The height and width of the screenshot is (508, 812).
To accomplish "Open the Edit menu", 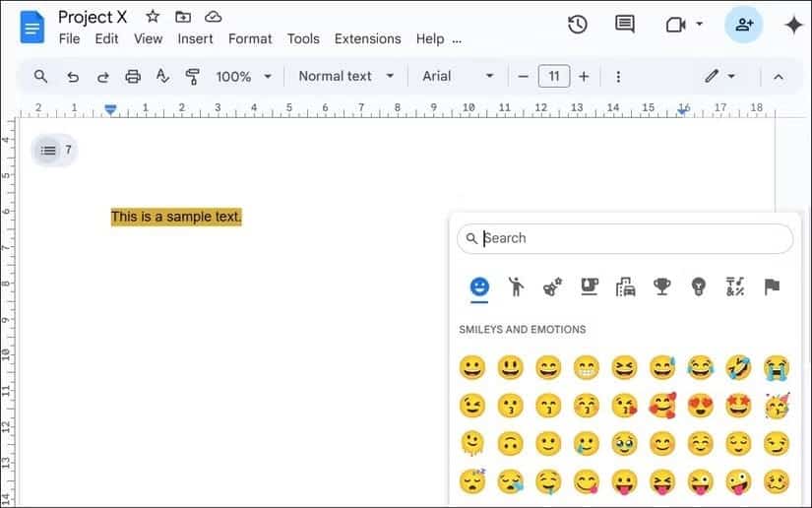I will point(106,38).
